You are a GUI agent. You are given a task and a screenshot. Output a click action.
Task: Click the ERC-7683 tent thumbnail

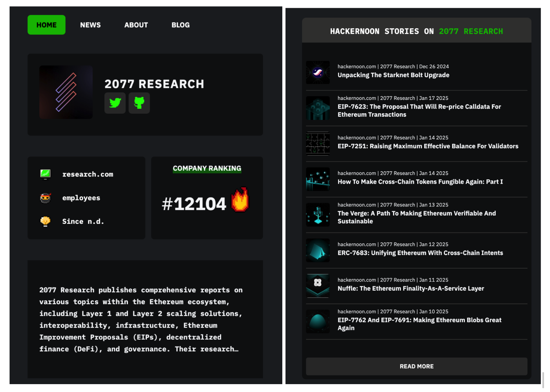[x=318, y=250]
